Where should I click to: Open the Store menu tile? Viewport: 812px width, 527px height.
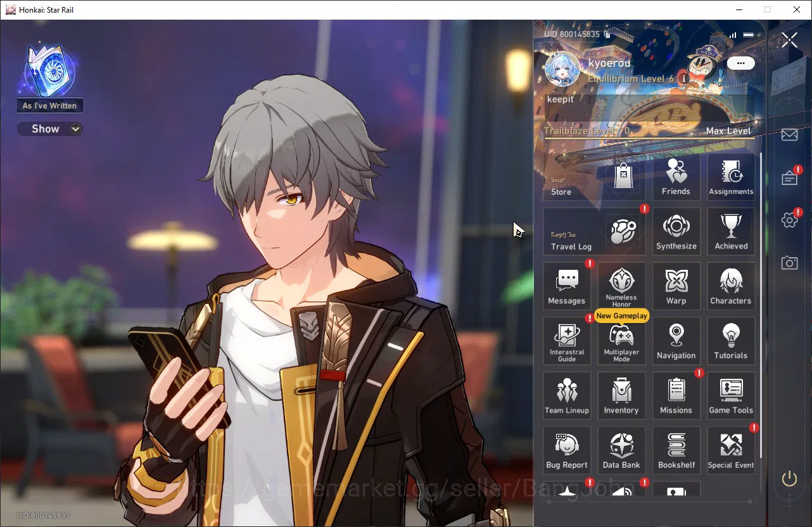coord(593,177)
